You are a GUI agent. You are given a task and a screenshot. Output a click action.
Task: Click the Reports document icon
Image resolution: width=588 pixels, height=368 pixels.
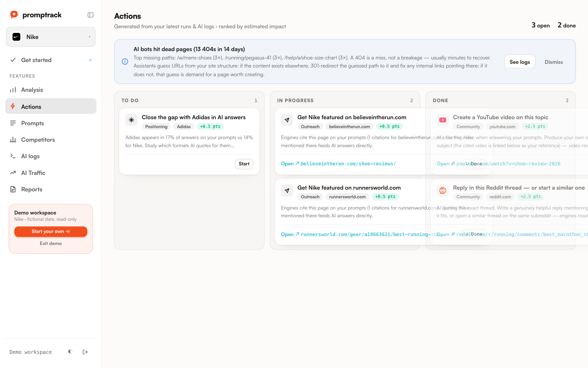click(13, 189)
